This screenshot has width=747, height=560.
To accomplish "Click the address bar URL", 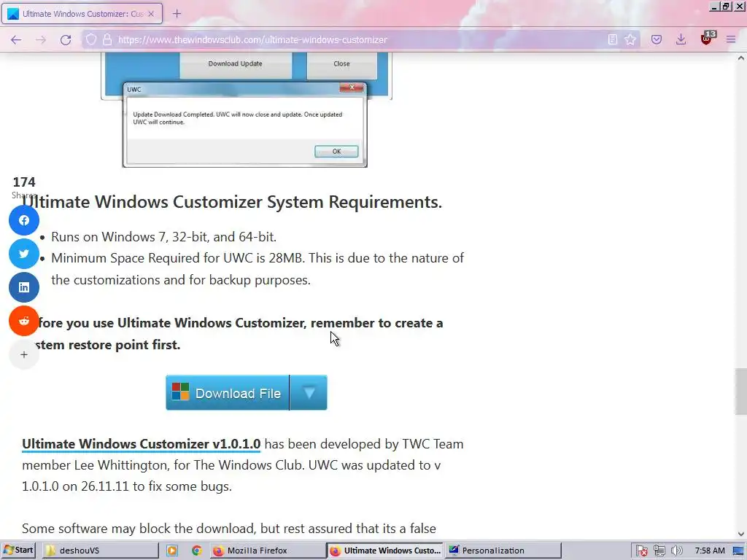I will [252, 40].
